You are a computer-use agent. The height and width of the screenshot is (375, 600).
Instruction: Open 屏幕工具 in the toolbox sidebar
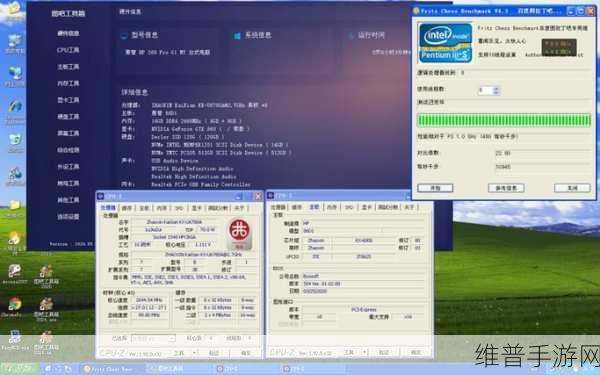coord(68,133)
